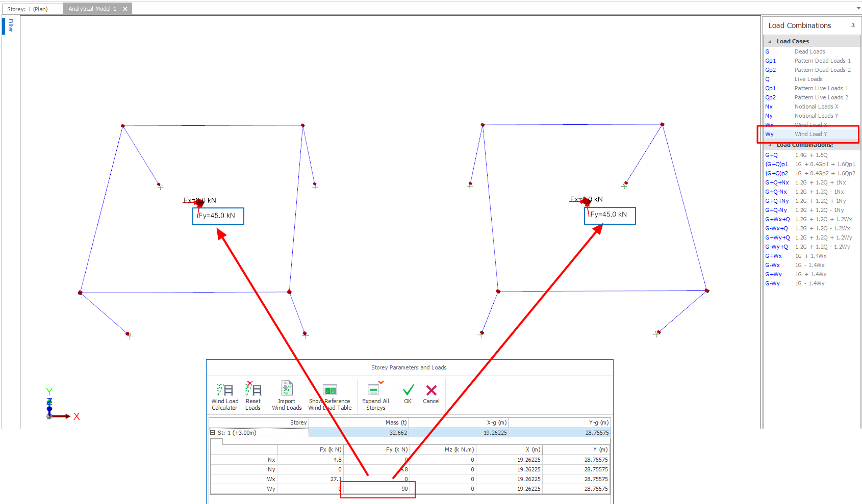This screenshot has width=862, height=504.
Task: Collapse the Load Cases section
Action: pyautogui.click(x=770, y=41)
